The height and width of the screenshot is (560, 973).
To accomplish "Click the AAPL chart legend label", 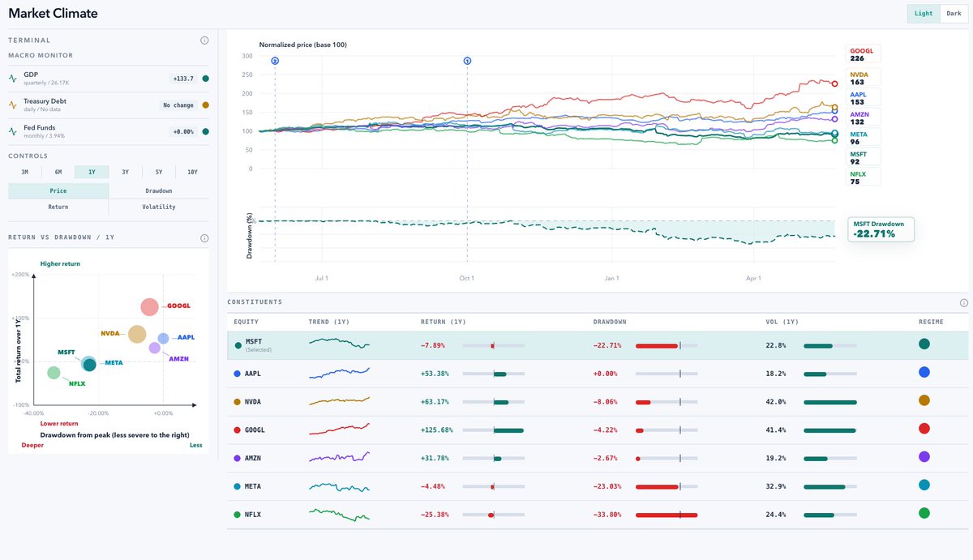I will (863, 98).
